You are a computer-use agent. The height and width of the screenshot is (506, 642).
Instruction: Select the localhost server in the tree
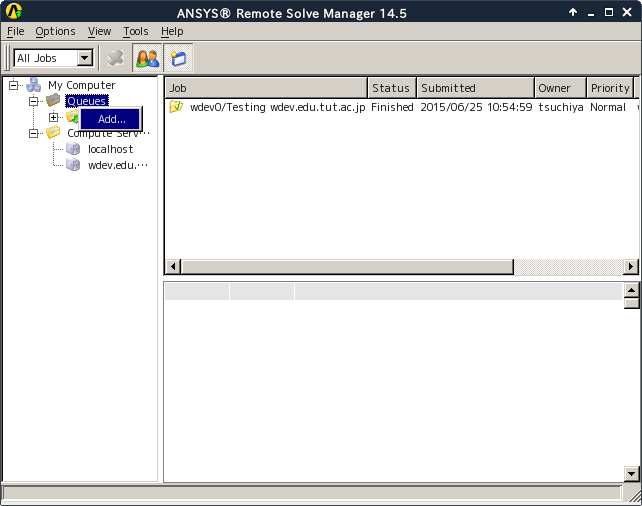coord(110,149)
